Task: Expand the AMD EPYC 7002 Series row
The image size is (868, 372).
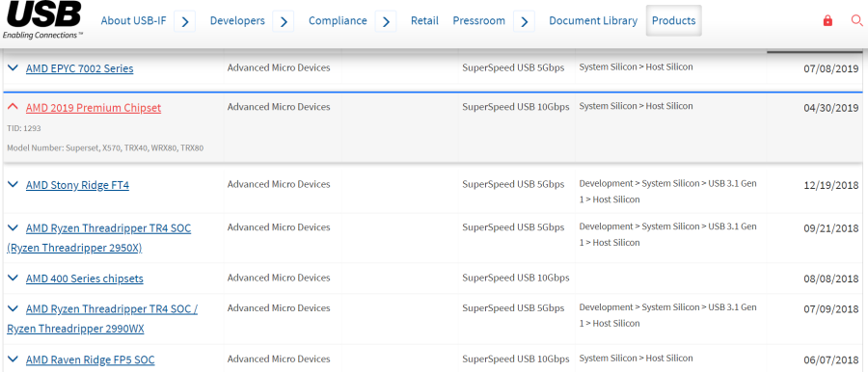Action: pyautogui.click(x=13, y=68)
